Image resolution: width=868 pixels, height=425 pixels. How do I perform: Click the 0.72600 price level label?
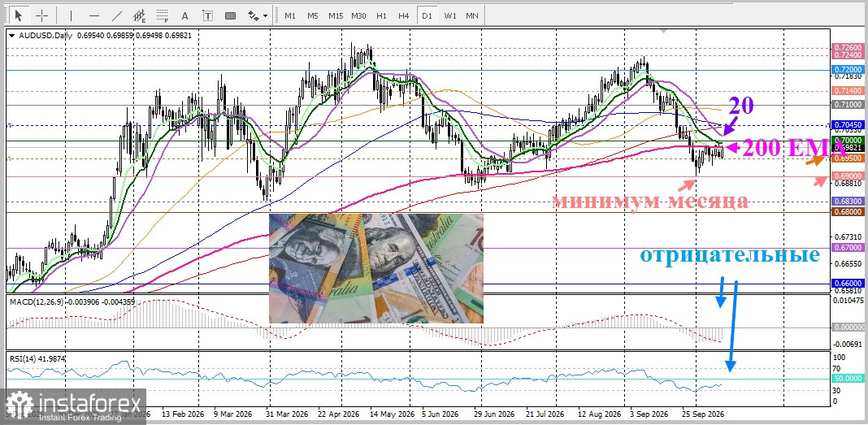(846, 48)
